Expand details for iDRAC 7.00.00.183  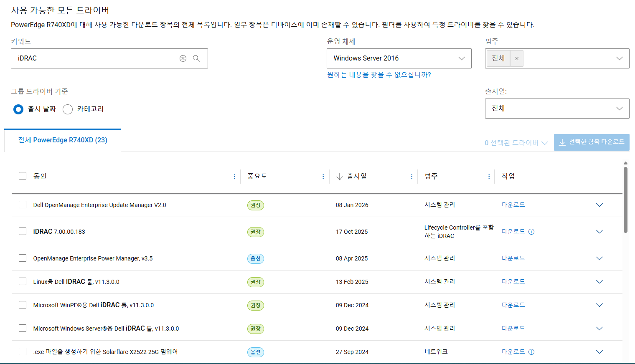pyautogui.click(x=599, y=232)
